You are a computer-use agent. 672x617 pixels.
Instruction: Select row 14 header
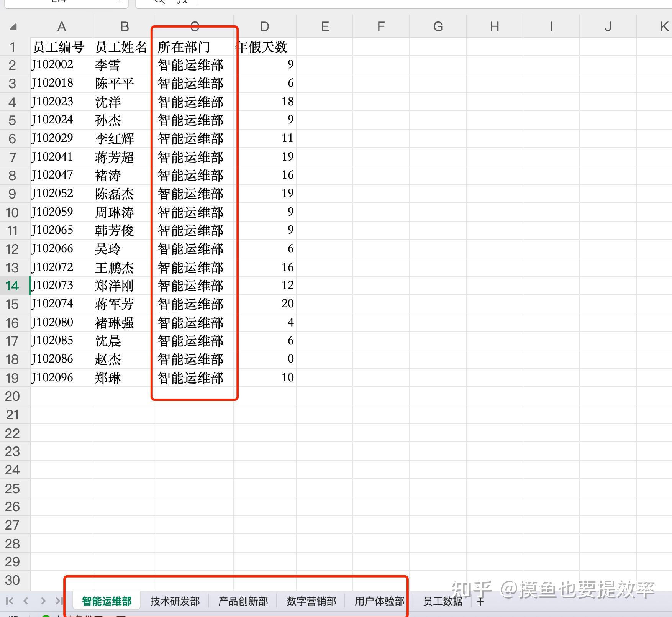tap(13, 286)
